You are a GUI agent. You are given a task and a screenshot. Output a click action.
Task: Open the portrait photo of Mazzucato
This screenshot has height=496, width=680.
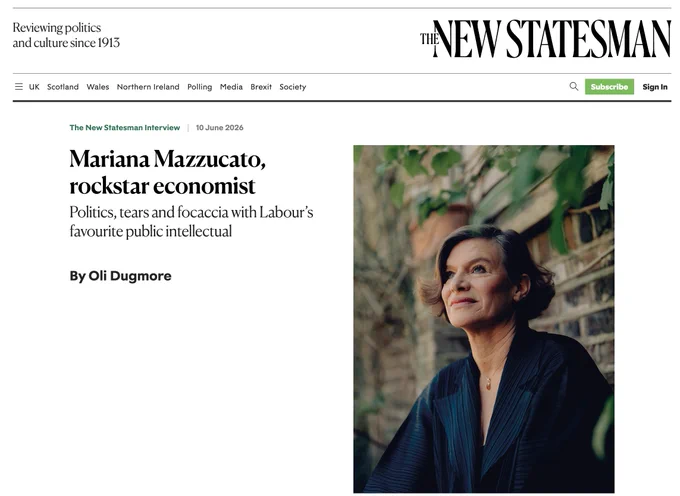(x=484, y=319)
